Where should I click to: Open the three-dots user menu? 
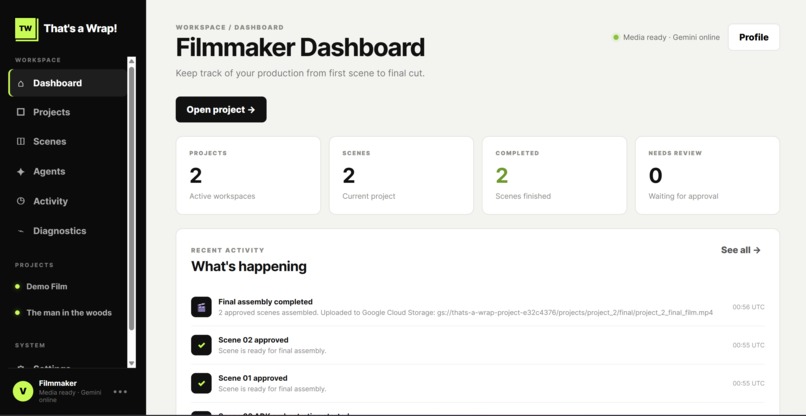[120, 392]
